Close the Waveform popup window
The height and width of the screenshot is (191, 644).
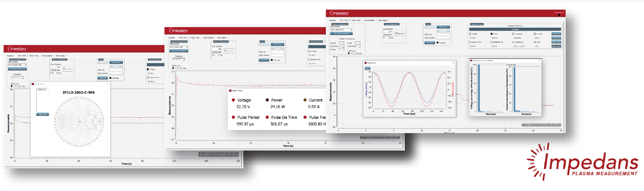[453, 62]
